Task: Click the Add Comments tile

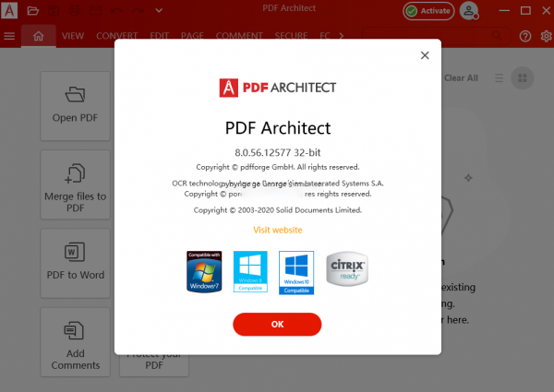Action: click(76, 342)
